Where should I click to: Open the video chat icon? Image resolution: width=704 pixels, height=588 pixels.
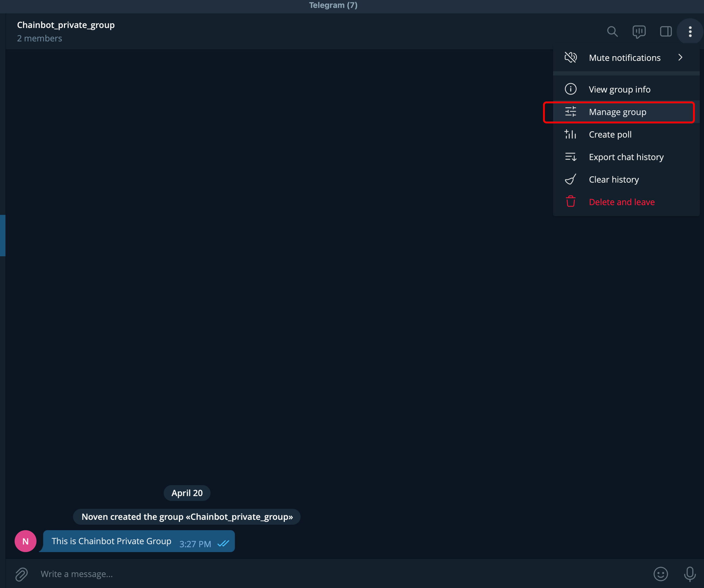click(639, 31)
